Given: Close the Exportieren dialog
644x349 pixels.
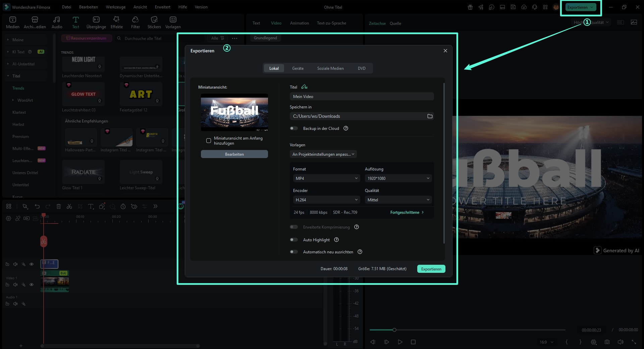Looking at the screenshot, I should (445, 51).
